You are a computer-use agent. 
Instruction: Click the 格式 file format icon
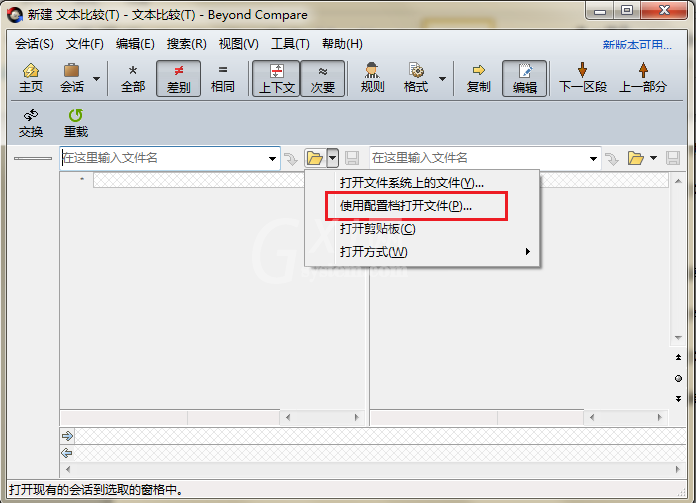415,78
